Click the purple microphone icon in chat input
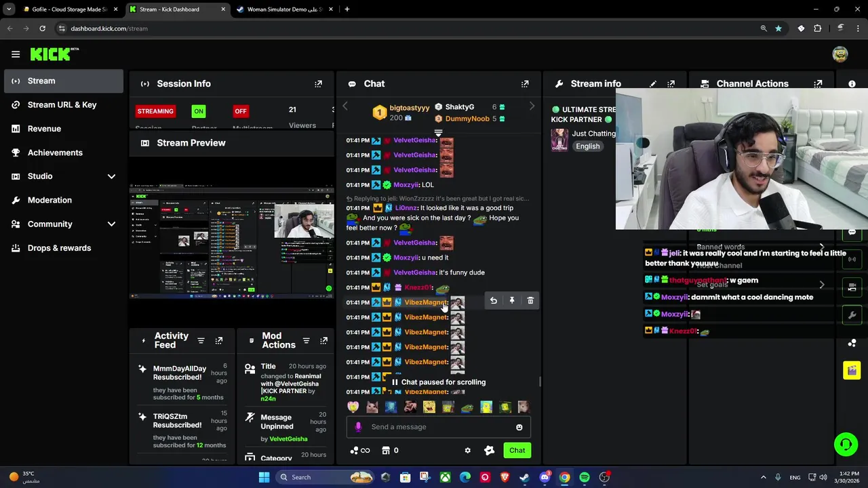Screen dimensions: 868x488 (x=358, y=427)
